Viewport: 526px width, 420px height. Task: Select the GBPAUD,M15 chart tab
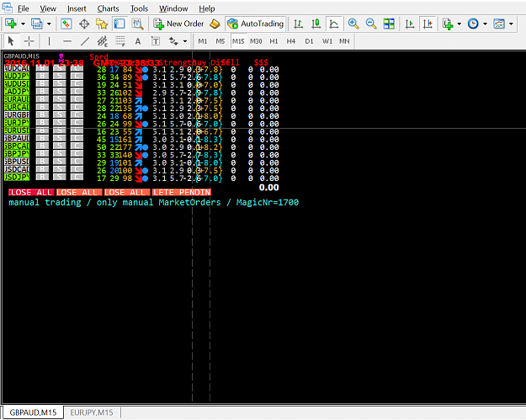pyautogui.click(x=33, y=412)
